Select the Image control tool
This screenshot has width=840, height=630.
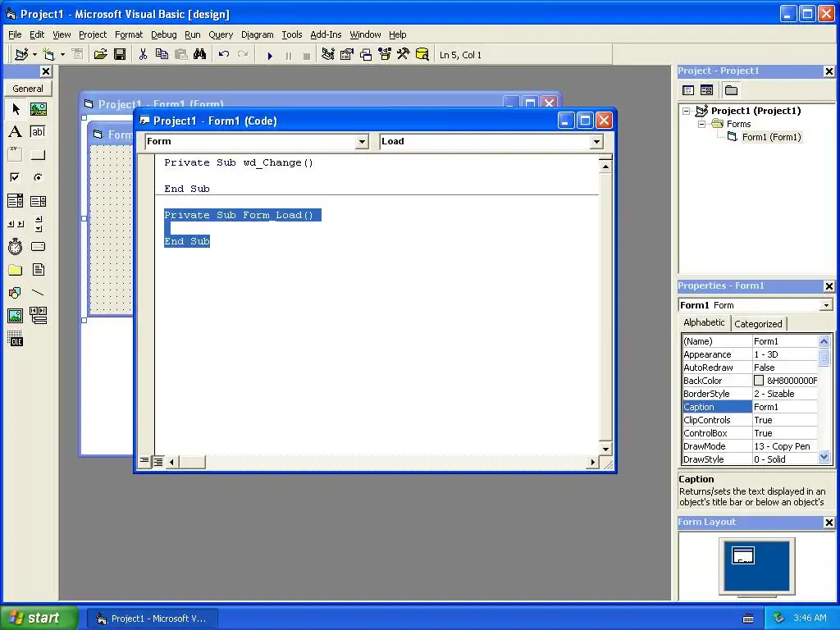16,316
